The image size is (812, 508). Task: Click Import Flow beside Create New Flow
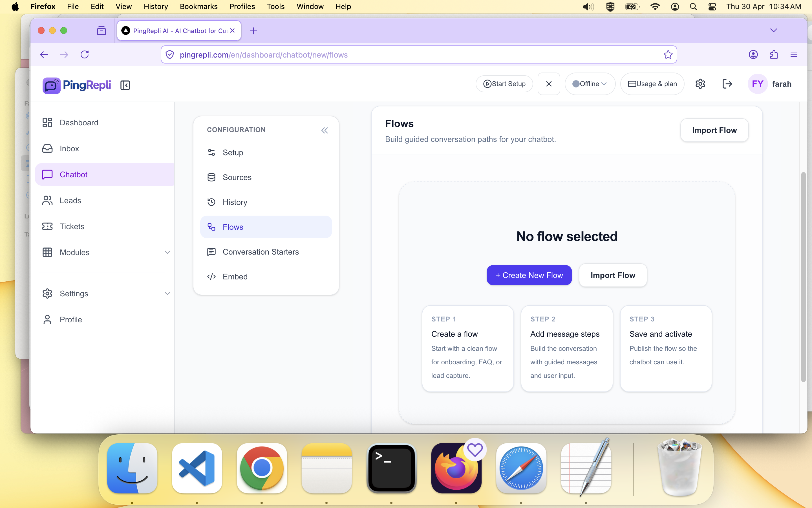(x=613, y=275)
